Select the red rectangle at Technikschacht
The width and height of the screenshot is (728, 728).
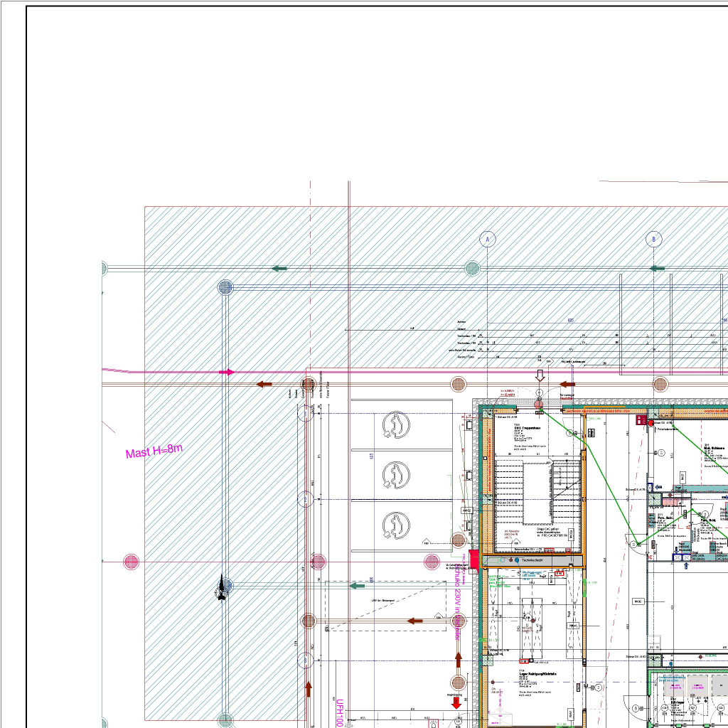click(474, 559)
